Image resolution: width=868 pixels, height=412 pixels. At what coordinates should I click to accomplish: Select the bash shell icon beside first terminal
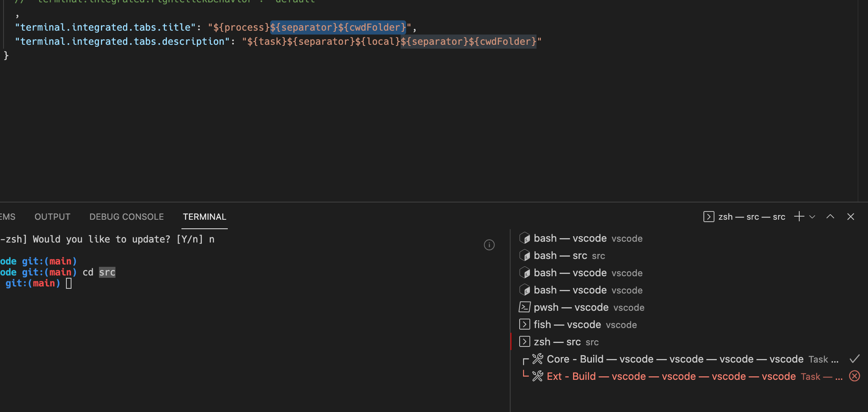click(x=524, y=238)
